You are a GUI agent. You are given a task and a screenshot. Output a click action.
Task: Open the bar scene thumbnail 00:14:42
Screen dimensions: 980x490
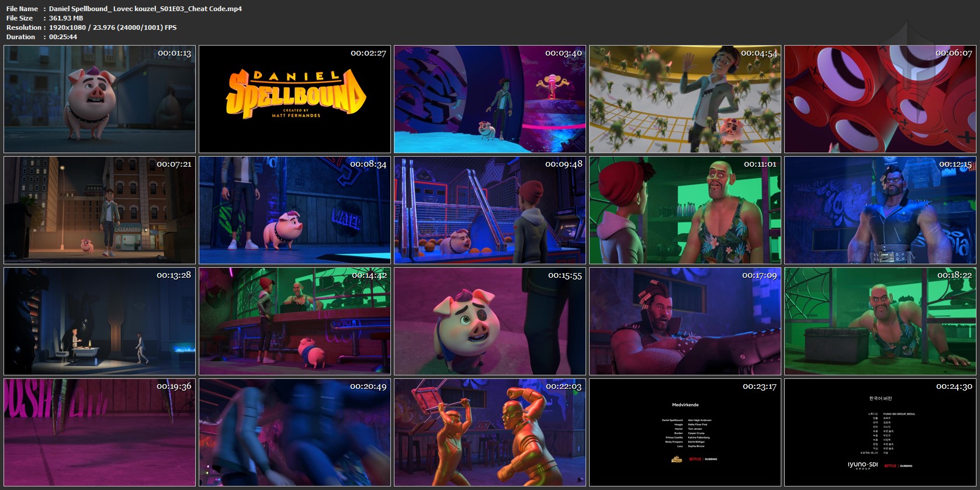point(295,321)
